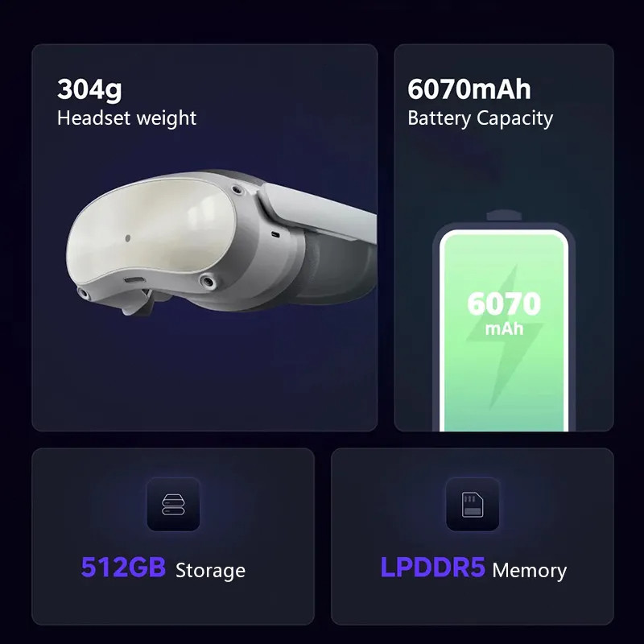Click the memory card icon
Viewport: 644px width, 644px height.
tap(473, 505)
